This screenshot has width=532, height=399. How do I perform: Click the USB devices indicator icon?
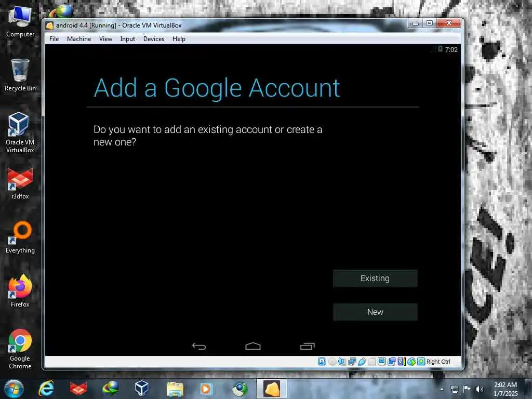[x=362, y=362]
